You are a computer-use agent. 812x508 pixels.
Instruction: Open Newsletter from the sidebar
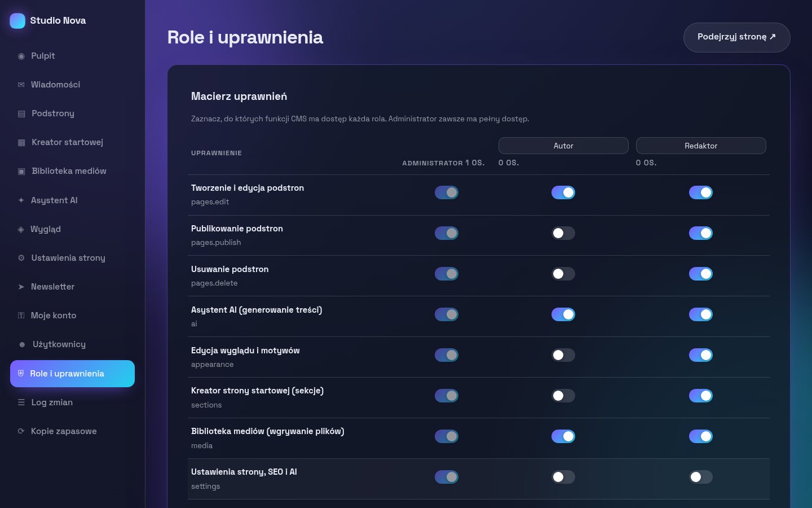(72, 287)
